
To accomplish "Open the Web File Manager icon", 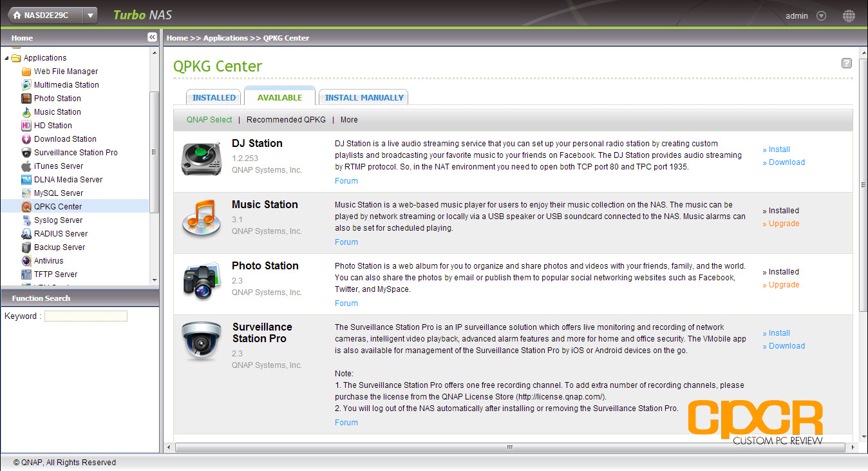I will click(x=26, y=72).
